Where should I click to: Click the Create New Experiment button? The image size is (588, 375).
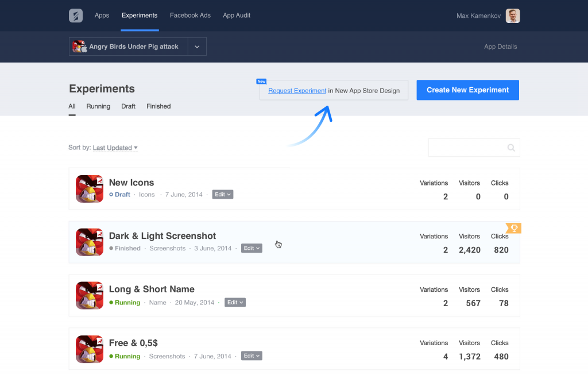pyautogui.click(x=467, y=90)
